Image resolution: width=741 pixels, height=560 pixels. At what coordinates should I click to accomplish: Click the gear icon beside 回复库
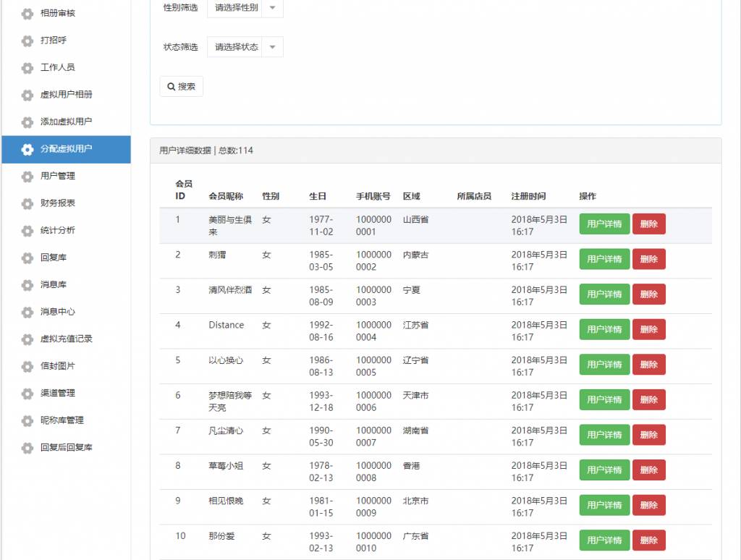coord(27,258)
